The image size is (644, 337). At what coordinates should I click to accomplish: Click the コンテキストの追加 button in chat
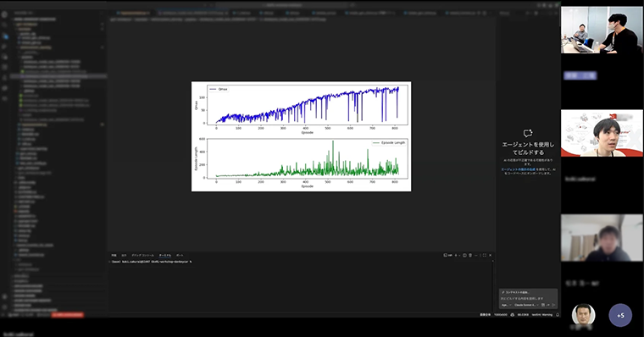(515, 292)
